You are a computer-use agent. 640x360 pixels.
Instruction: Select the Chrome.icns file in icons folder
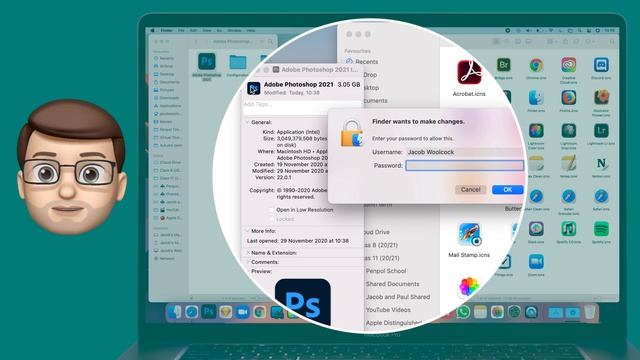click(536, 65)
